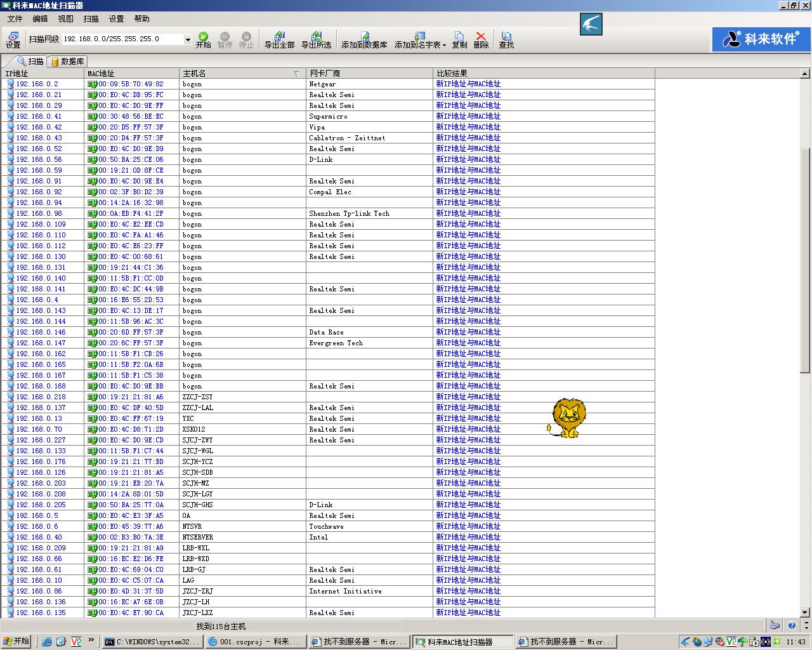Click the scan subnet input field
The height and width of the screenshot is (650, 812).
122,39
